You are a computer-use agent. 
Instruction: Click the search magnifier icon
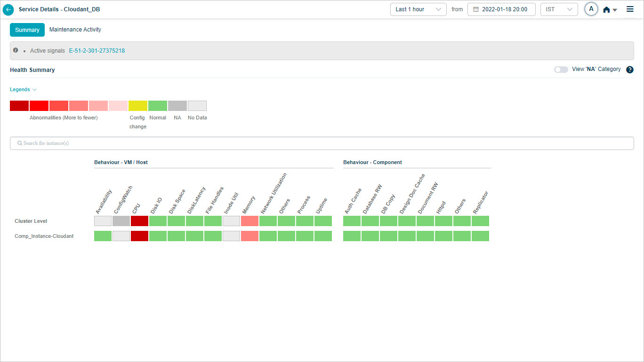(x=20, y=143)
